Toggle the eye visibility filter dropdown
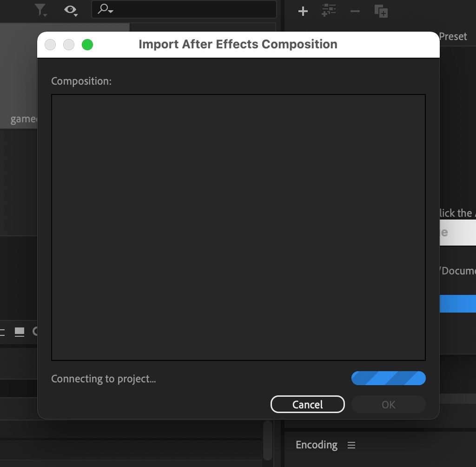The width and height of the screenshot is (476, 467). (x=71, y=10)
